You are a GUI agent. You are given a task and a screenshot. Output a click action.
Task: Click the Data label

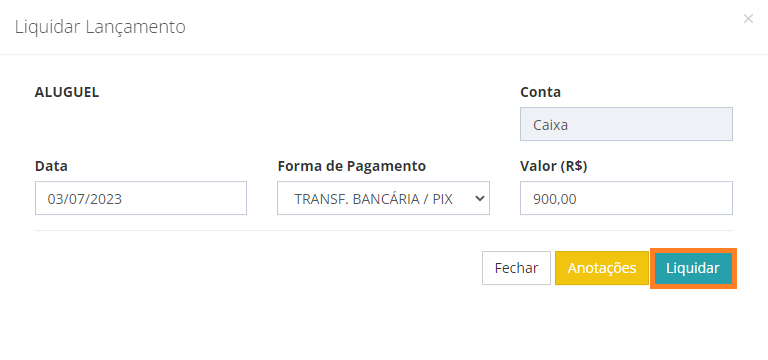coord(51,167)
